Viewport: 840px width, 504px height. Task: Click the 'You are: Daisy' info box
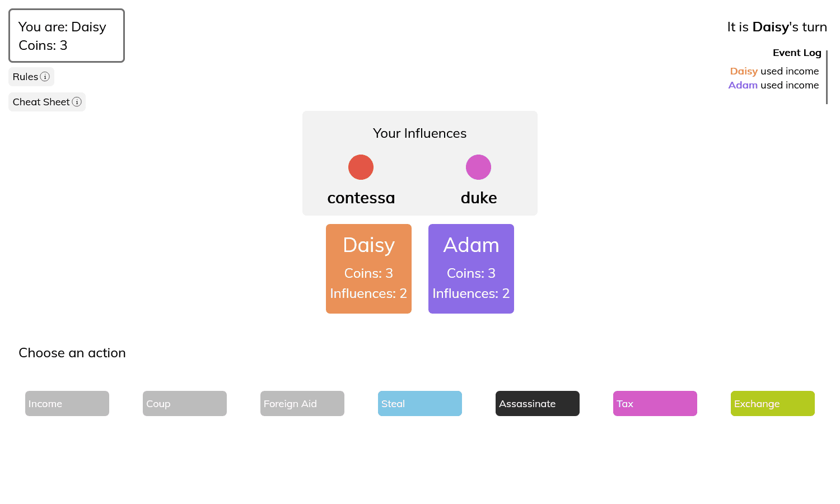(67, 36)
